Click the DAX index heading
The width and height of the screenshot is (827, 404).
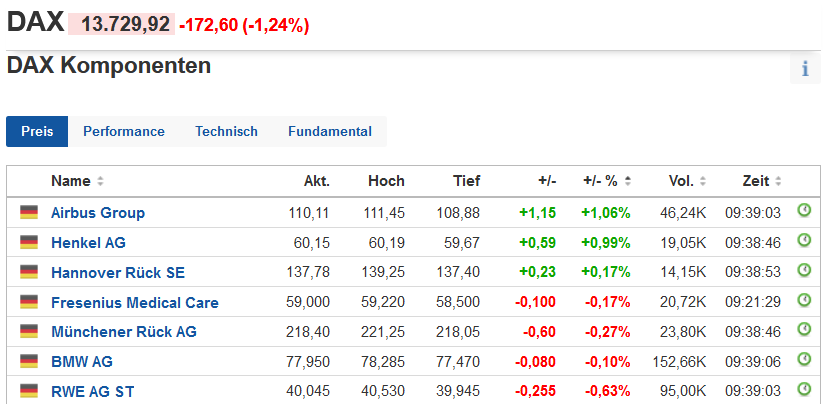tap(36, 22)
